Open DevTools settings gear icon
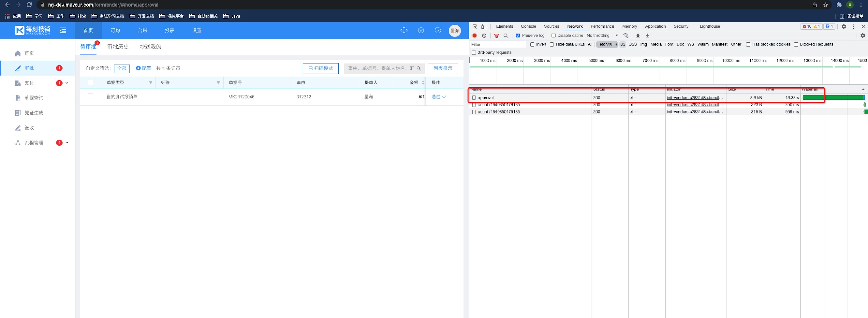 [x=844, y=26]
